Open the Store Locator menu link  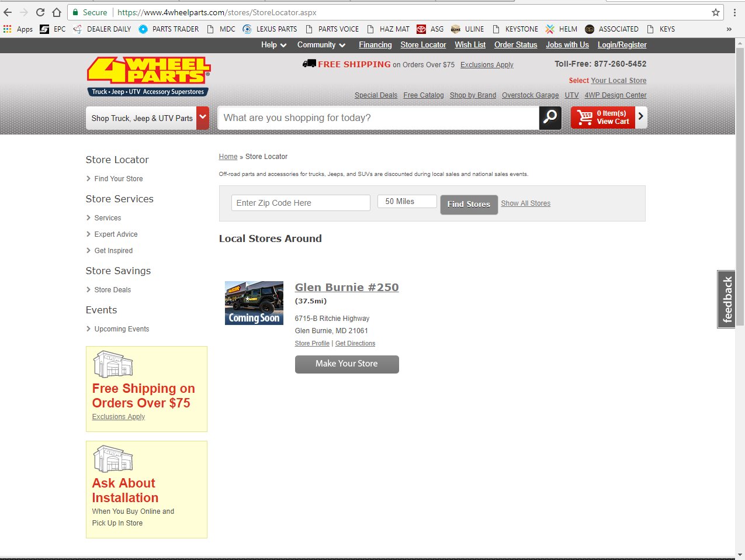click(x=423, y=45)
